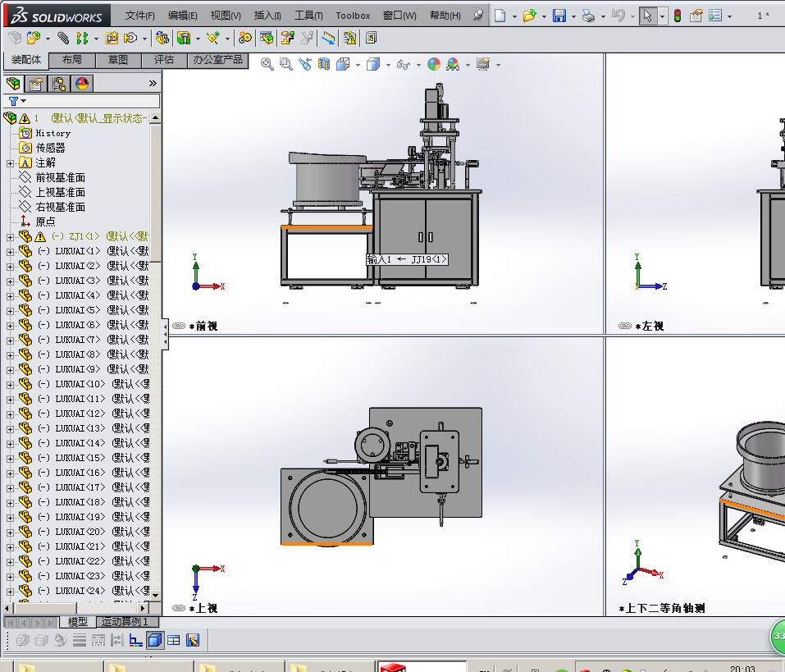Screen dimensions: 785x672
Task: Activate the Zoom to Area tool
Action: pyautogui.click(x=285, y=64)
